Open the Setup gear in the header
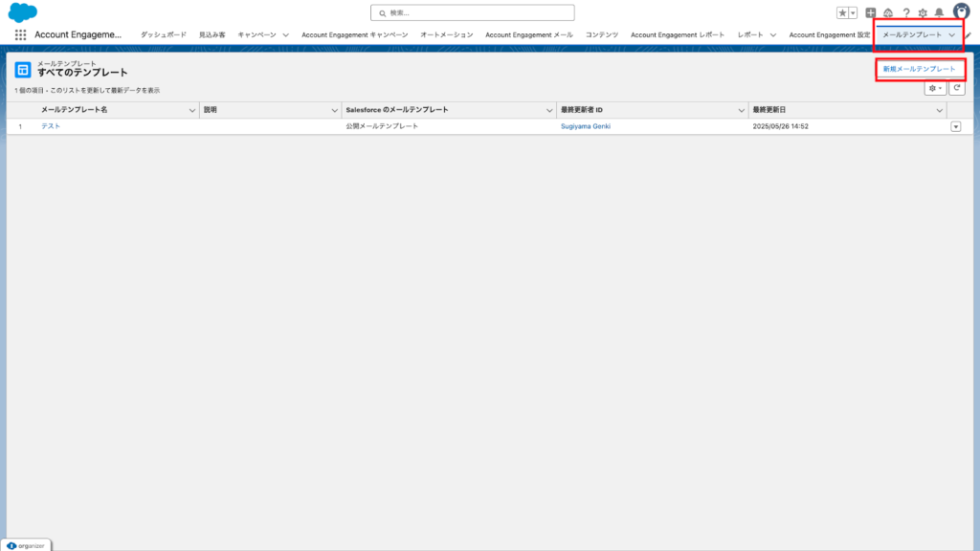This screenshot has height=551, width=980. point(923,12)
